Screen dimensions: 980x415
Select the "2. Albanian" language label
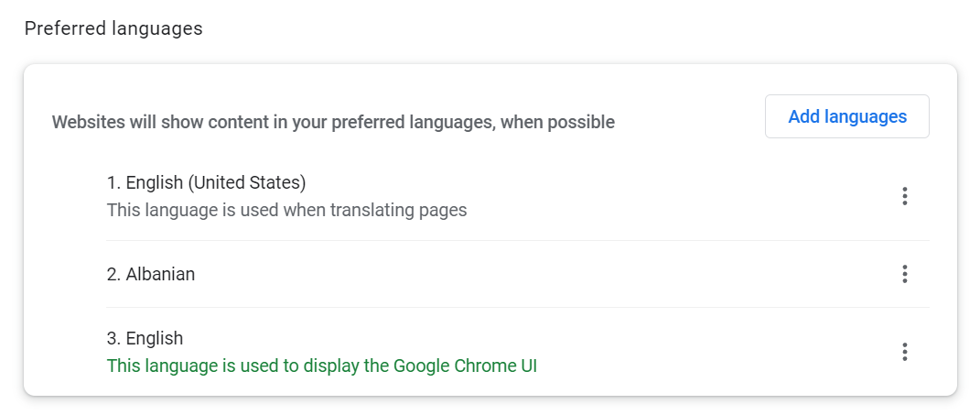151,274
